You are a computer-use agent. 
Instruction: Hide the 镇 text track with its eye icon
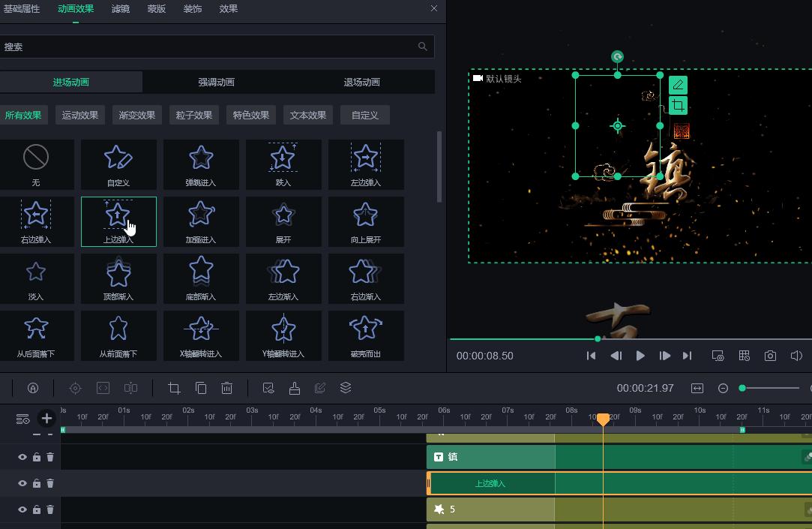point(22,457)
